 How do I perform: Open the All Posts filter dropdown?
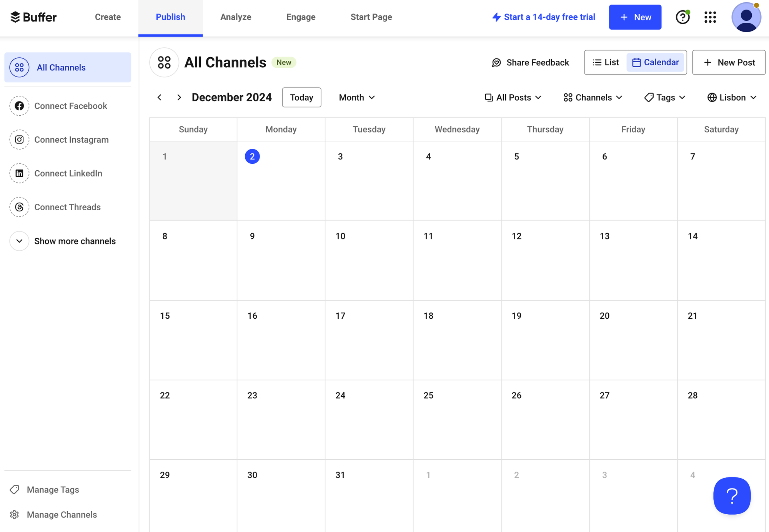(x=513, y=97)
